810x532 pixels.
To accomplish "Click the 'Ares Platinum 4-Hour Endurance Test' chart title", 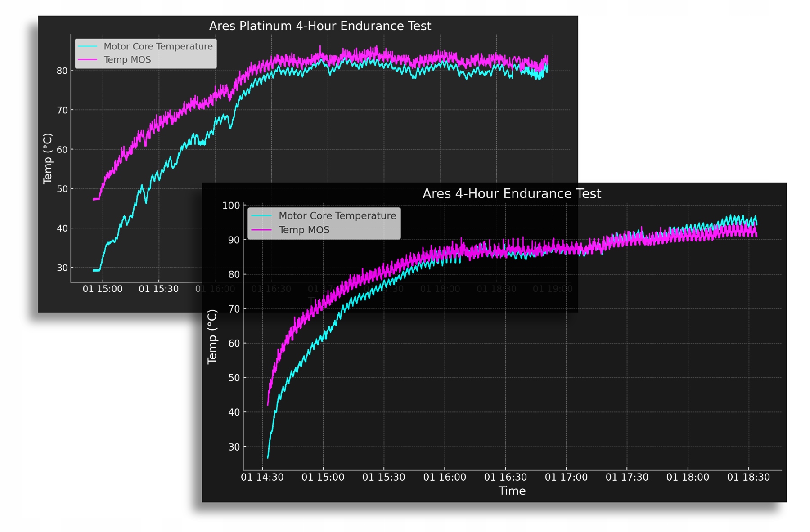I will tap(320, 26).
